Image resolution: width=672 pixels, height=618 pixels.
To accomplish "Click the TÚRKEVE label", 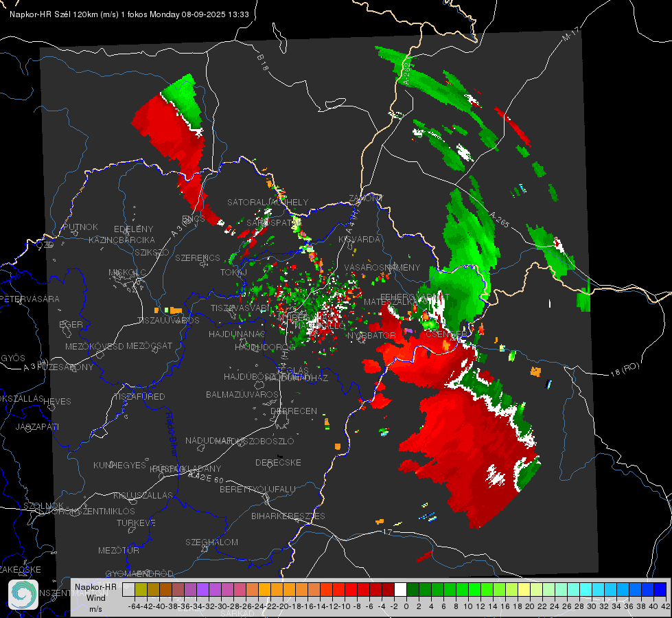I will 137,523.
